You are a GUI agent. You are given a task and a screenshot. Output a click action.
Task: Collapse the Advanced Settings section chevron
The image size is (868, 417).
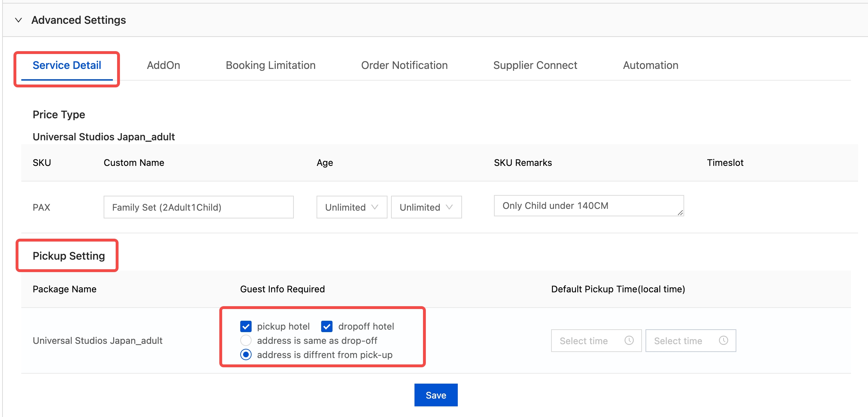click(x=18, y=20)
